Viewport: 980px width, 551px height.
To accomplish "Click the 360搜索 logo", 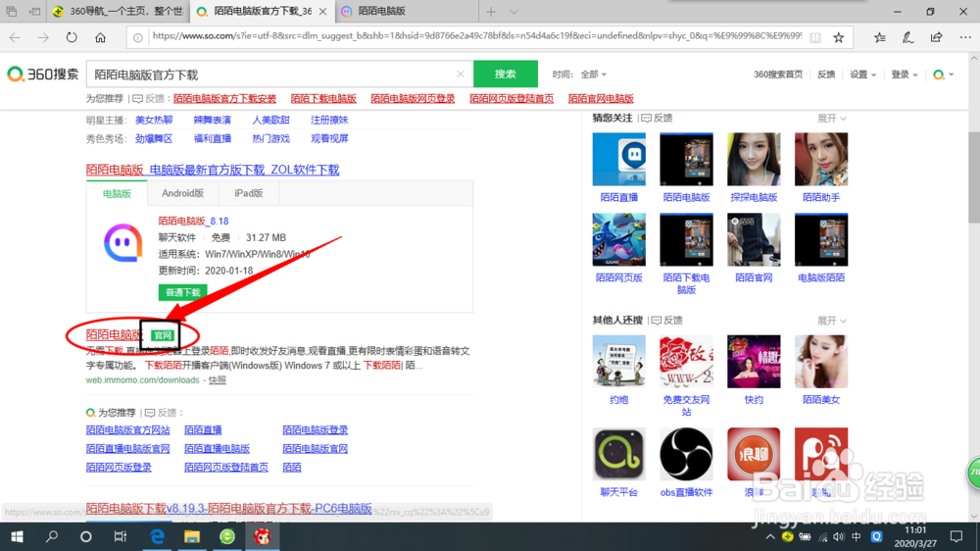I will (x=42, y=75).
